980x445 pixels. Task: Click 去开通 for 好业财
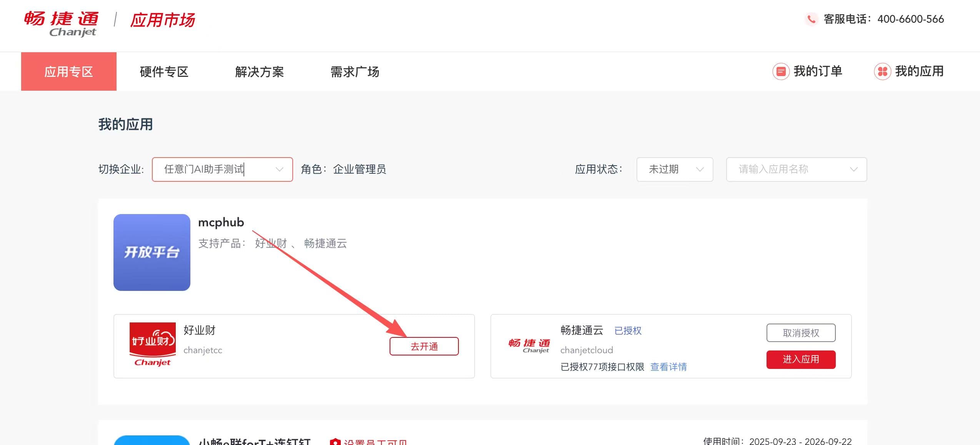[424, 346]
